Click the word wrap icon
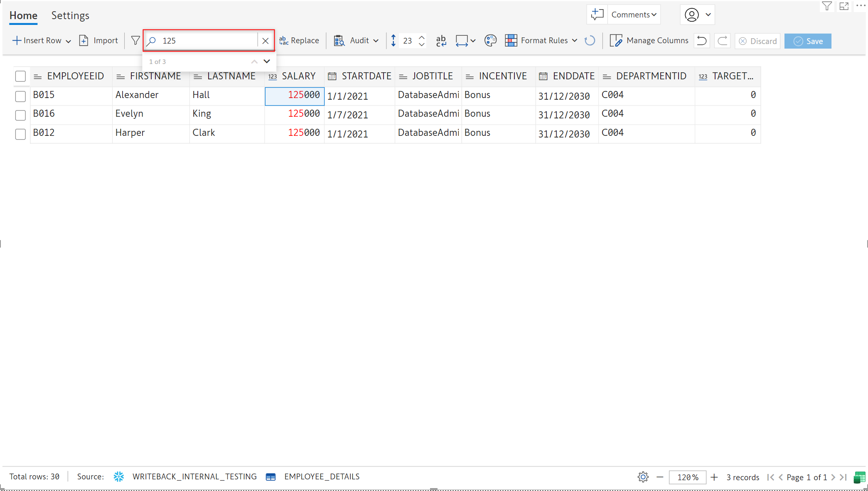The height and width of the screenshot is (491, 868). [x=441, y=41]
